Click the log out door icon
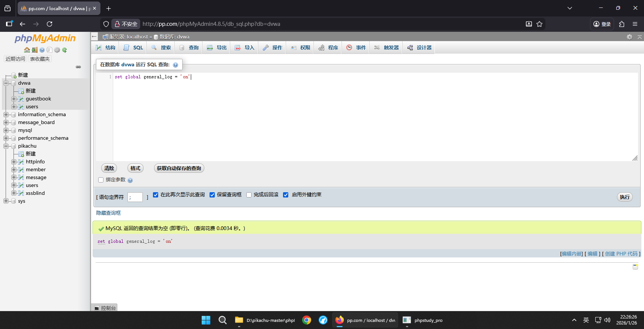644x329 pixels. (x=34, y=50)
